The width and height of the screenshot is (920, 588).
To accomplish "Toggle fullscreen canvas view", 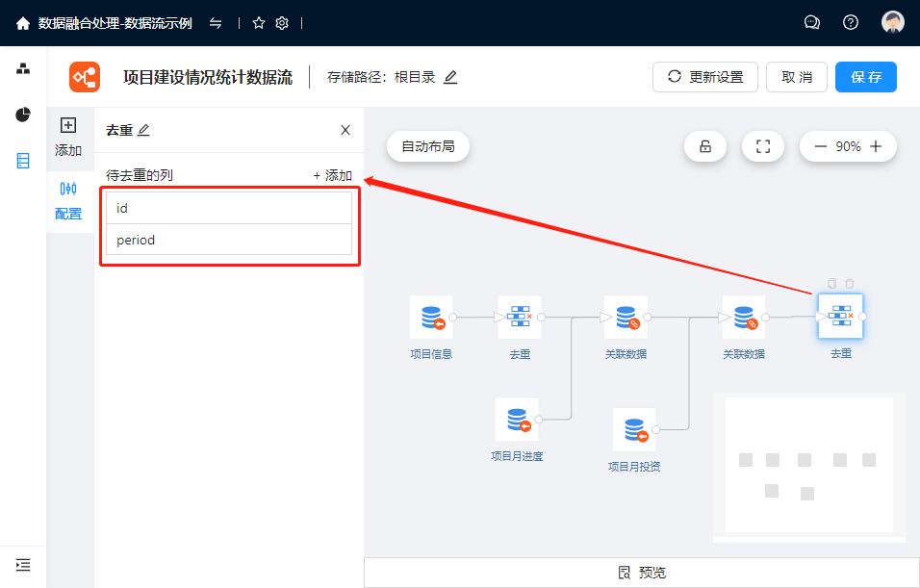I will pos(763,146).
